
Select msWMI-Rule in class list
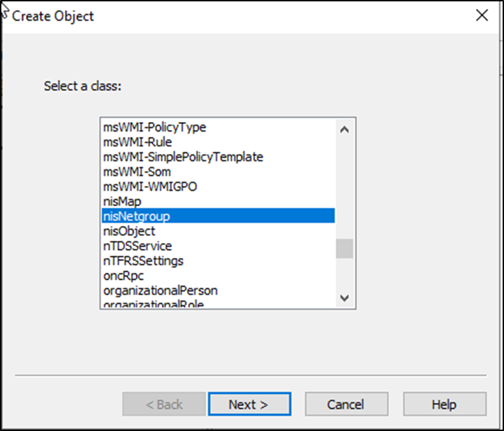tap(137, 142)
